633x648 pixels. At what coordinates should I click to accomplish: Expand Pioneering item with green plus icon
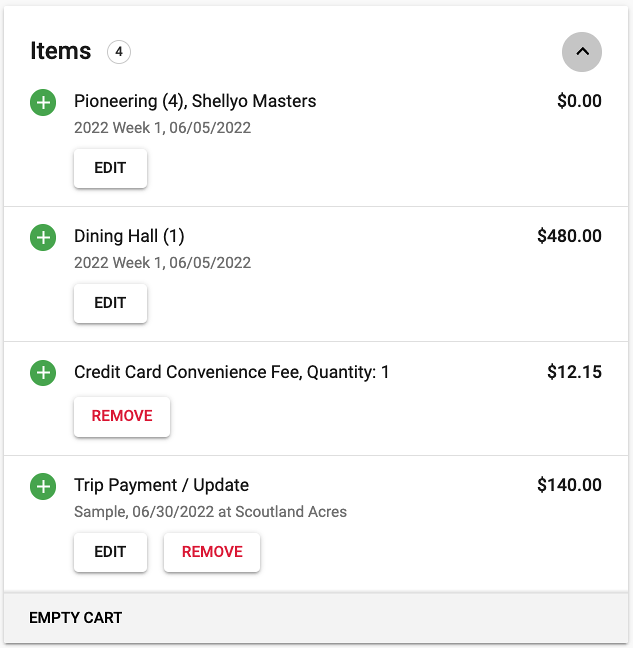pos(43,102)
